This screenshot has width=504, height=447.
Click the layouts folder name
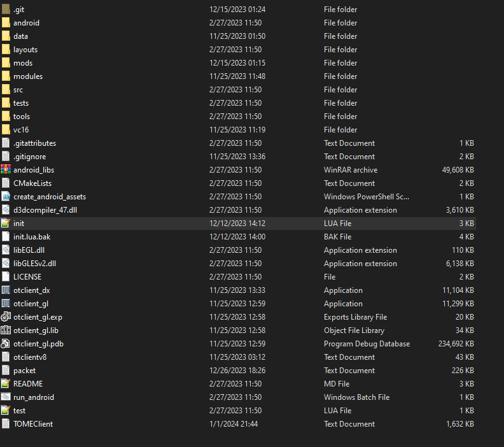25,50
